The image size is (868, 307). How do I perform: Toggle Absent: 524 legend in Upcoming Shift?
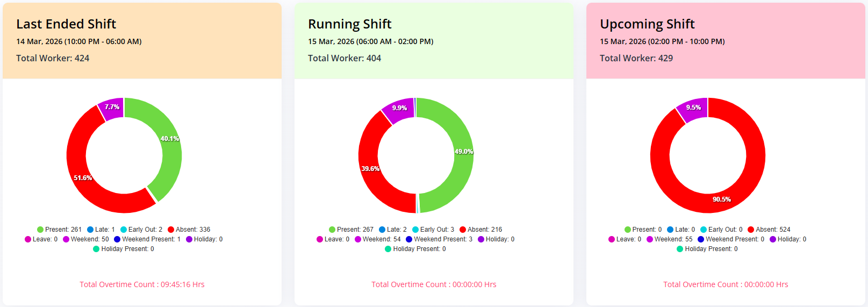pyautogui.click(x=769, y=230)
